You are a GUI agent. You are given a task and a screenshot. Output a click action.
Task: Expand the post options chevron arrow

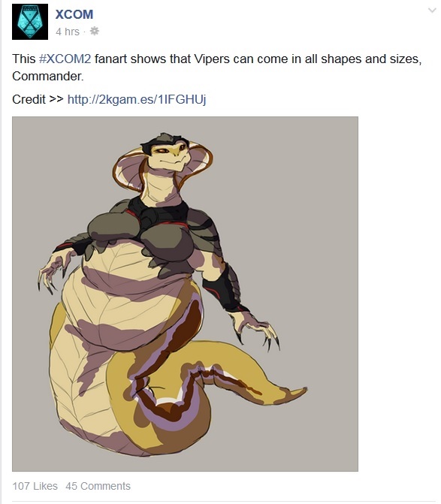(432, 11)
